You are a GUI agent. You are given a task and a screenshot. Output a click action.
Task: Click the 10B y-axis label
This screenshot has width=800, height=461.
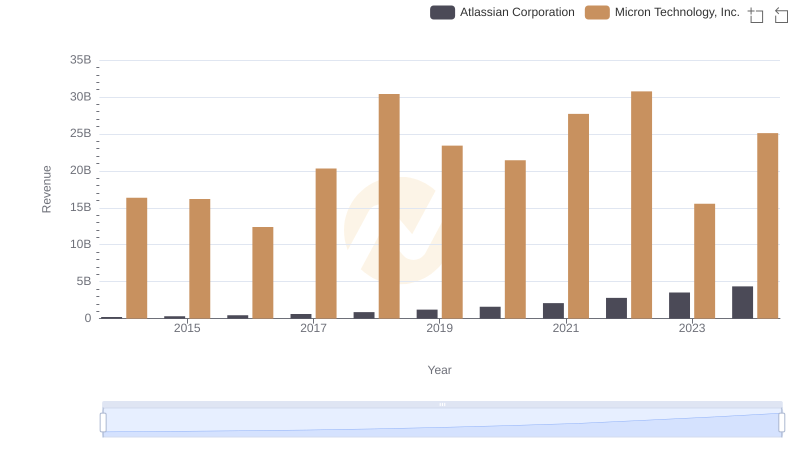coord(81,244)
